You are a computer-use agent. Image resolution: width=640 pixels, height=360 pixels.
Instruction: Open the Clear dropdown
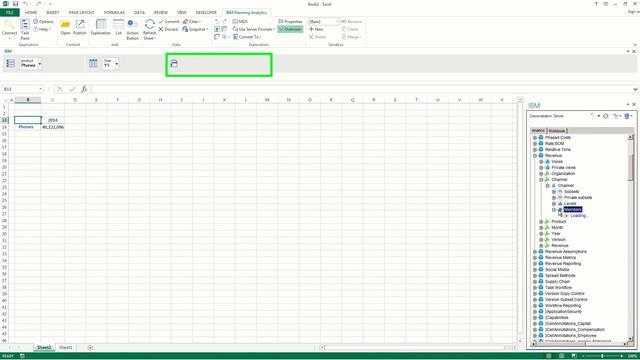[191, 22]
